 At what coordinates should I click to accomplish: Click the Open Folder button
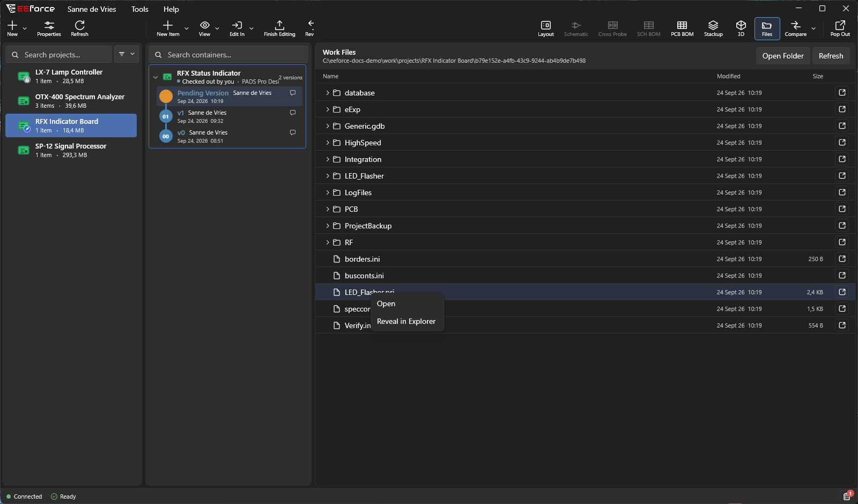pyautogui.click(x=783, y=56)
